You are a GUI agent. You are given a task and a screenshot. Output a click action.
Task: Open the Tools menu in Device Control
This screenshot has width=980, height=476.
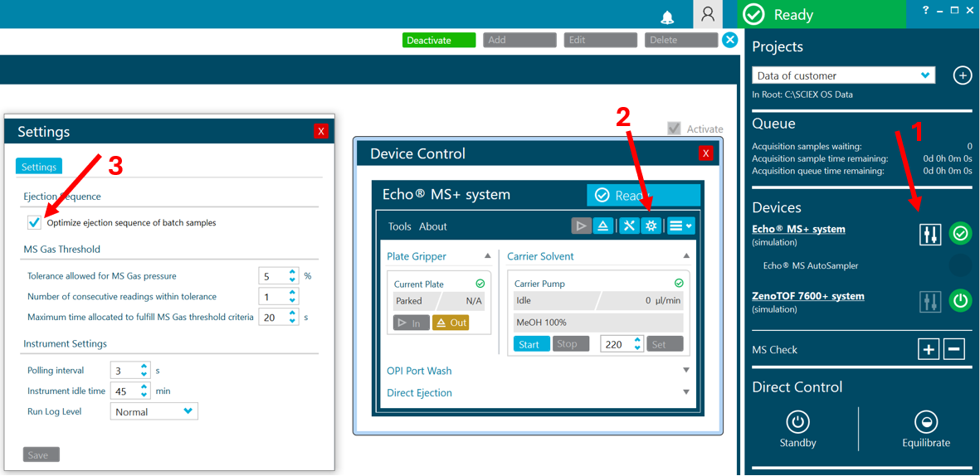[399, 226]
